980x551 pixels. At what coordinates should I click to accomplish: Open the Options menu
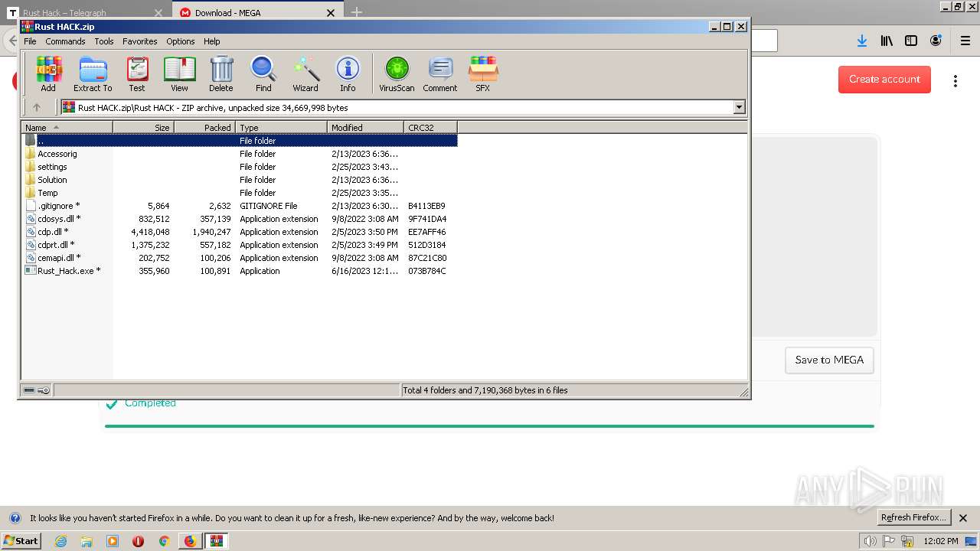tap(181, 41)
